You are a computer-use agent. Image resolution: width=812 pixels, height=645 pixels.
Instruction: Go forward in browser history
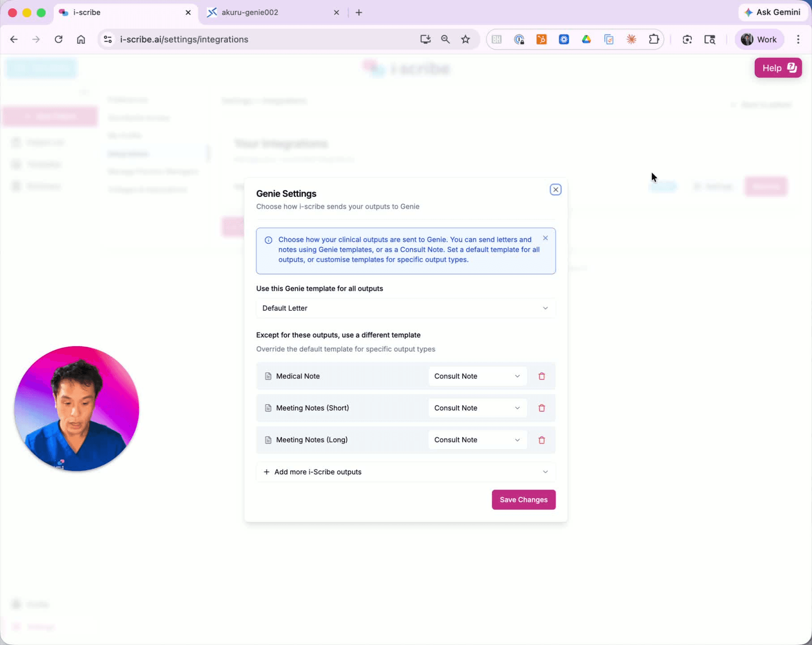tap(36, 39)
